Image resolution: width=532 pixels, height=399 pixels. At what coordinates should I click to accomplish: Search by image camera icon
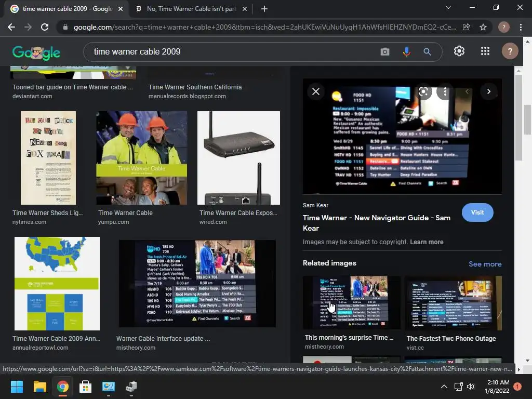[385, 51]
